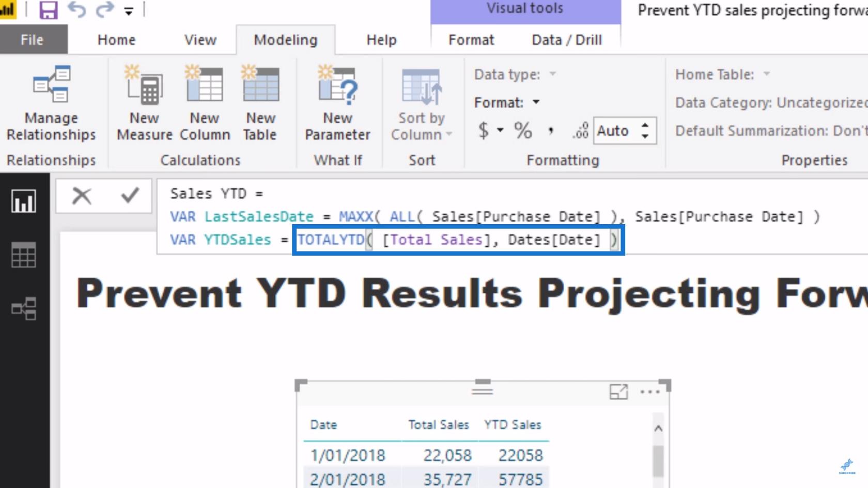Click the Undo arrow icon
This screenshot has width=868, height=488.
point(77,9)
